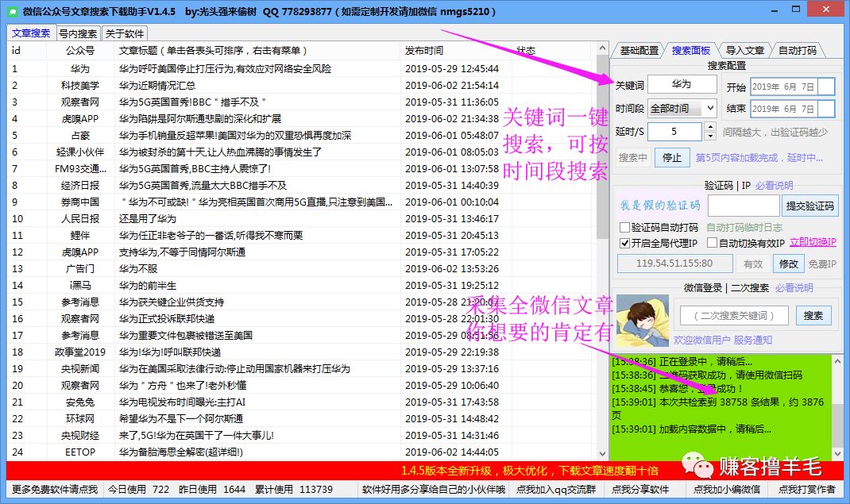
Task: Select row 华为正式投诉联邦快递
Action: click(301, 319)
